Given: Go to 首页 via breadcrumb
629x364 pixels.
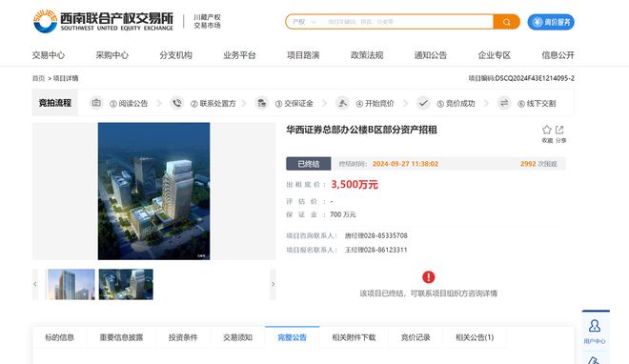Looking at the screenshot, I should [38, 78].
